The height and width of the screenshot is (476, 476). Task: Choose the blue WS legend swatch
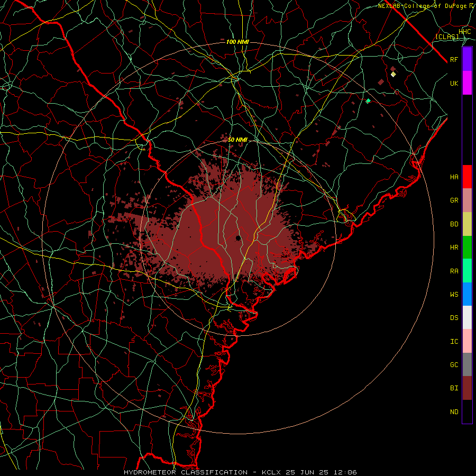coord(467,294)
